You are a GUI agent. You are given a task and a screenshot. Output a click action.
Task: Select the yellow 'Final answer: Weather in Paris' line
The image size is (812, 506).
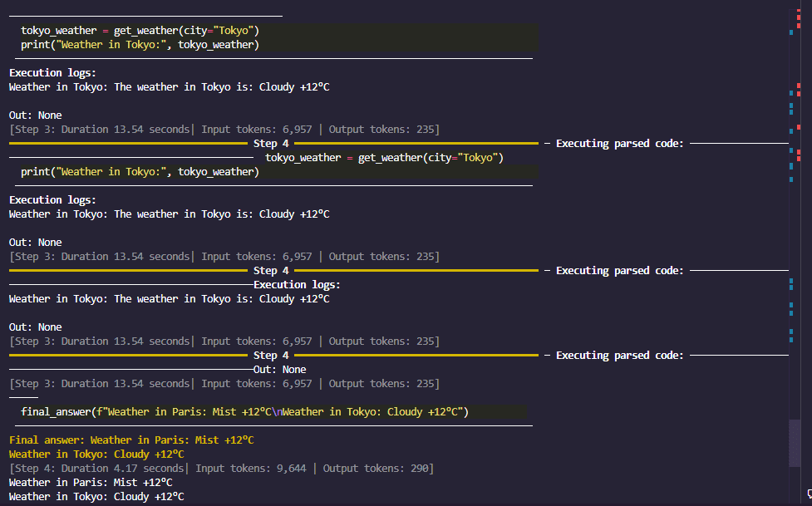[131, 440]
